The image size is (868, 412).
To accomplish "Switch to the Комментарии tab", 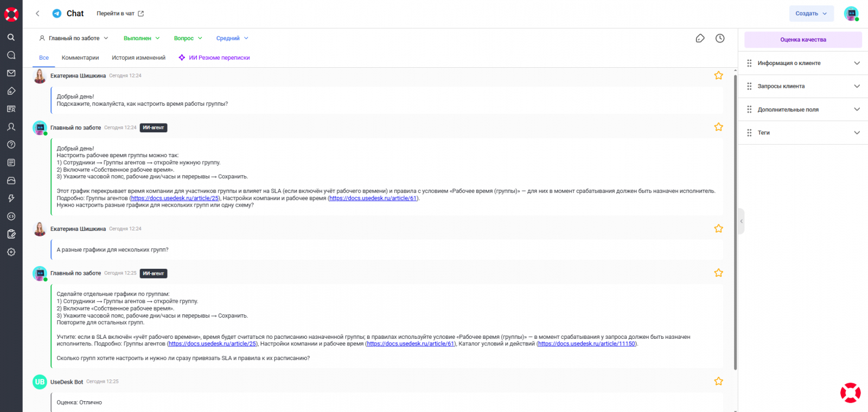I will (x=80, y=58).
